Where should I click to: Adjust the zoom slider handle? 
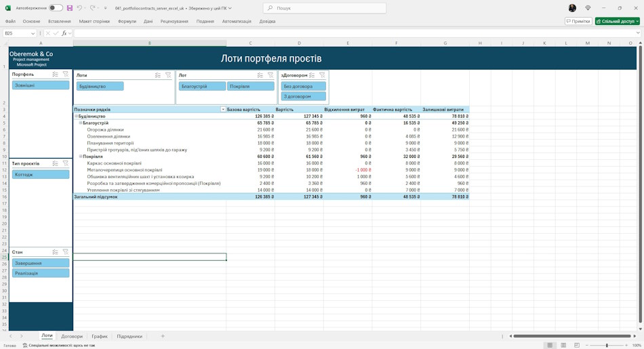tap(607, 346)
